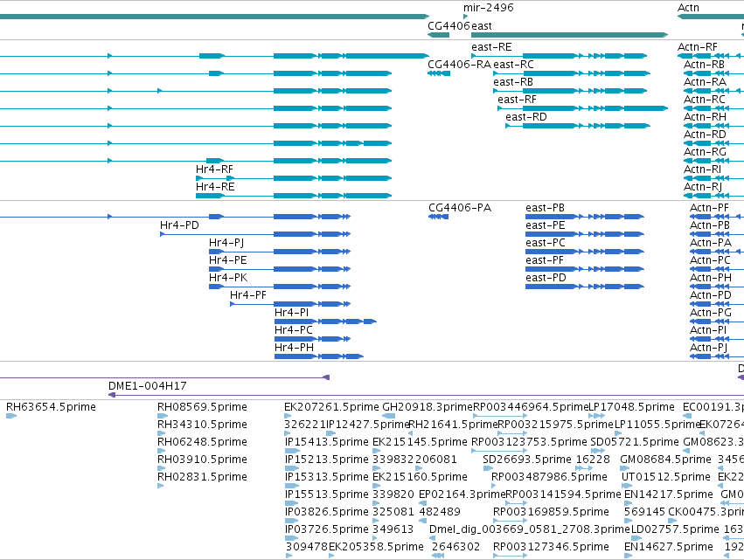The width and height of the screenshot is (744, 560).
Task: Select the GH20918.3prime EST label
Action: click(428, 407)
